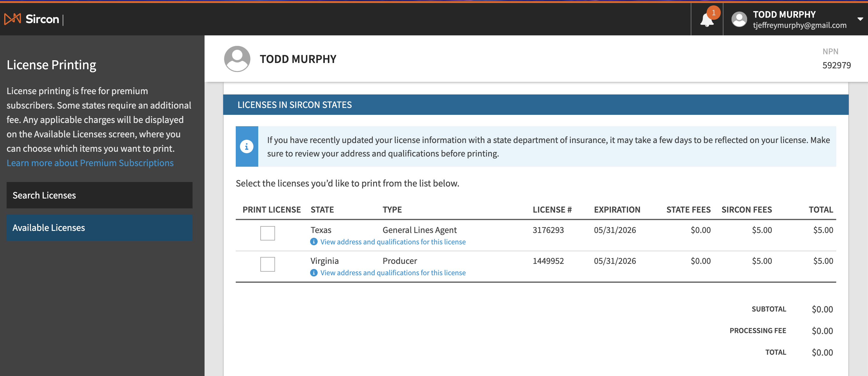Click the account email address in header
Screen dimensions: 868x376
click(799, 25)
